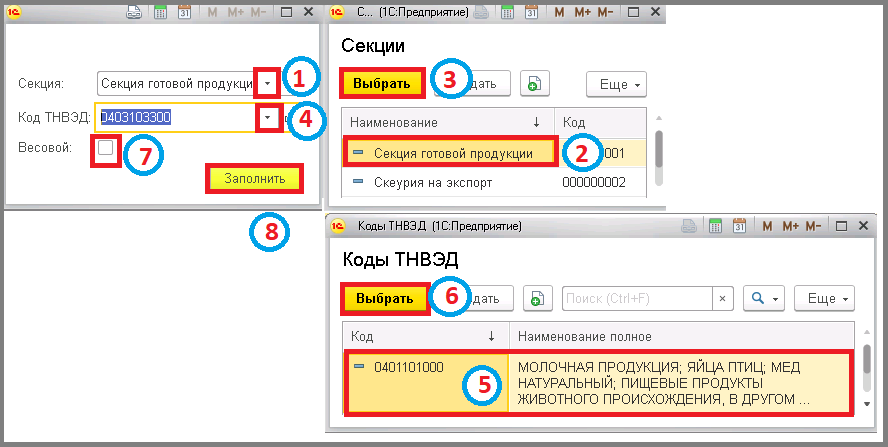Click the M- button in the form window
888x447 pixels.
click(258, 12)
